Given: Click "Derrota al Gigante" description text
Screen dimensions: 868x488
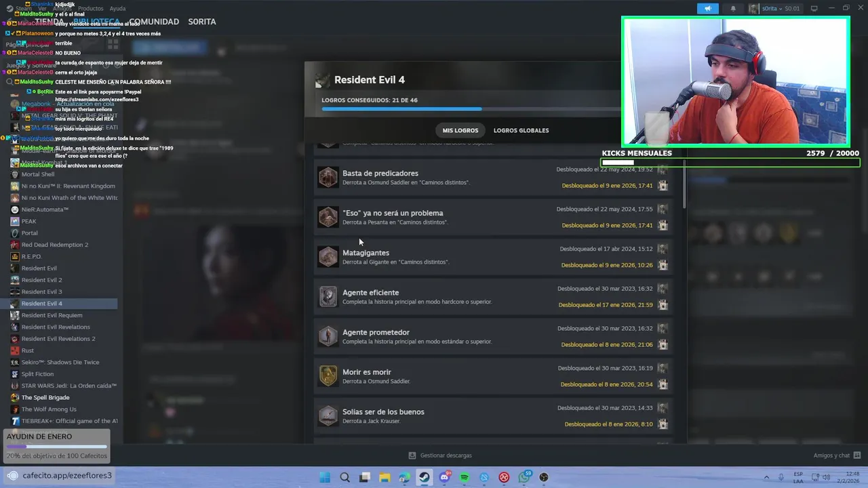Looking at the screenshot, I should pos(395,262).
